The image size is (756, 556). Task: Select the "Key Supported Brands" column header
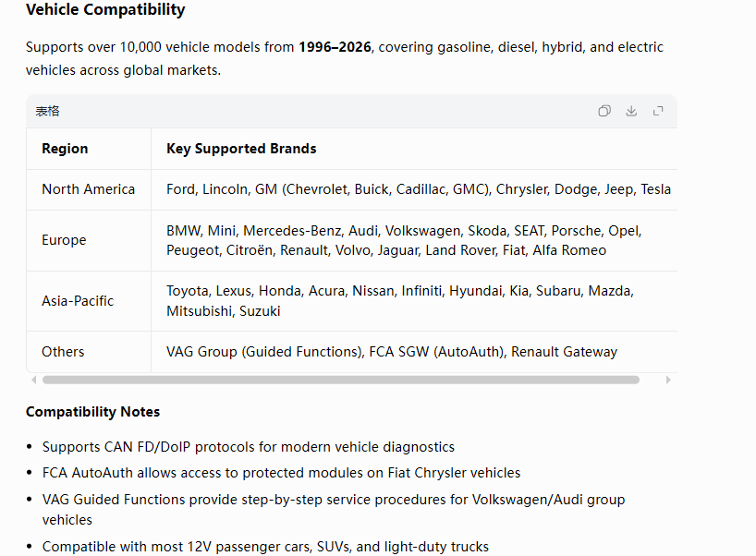(x=414, y=149)
